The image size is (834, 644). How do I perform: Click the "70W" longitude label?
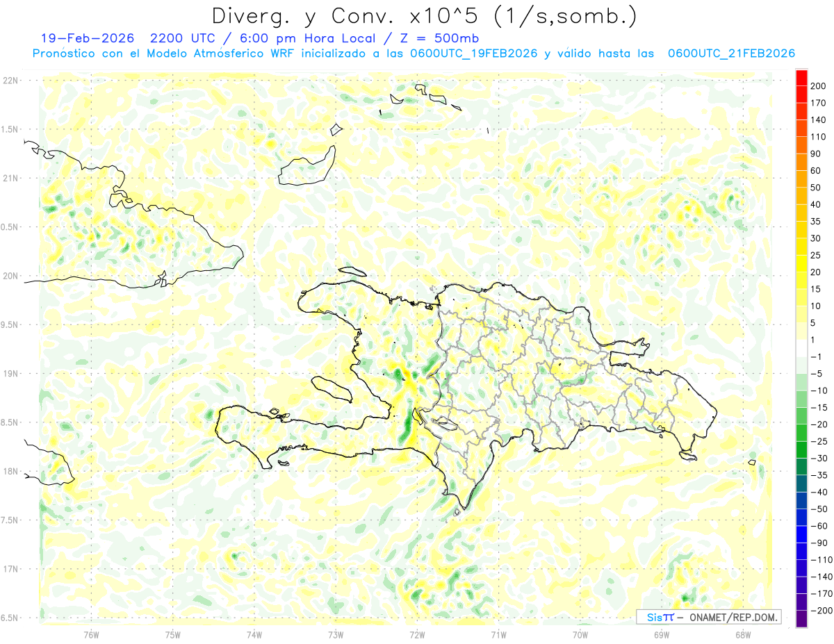(x=580, y=634)
